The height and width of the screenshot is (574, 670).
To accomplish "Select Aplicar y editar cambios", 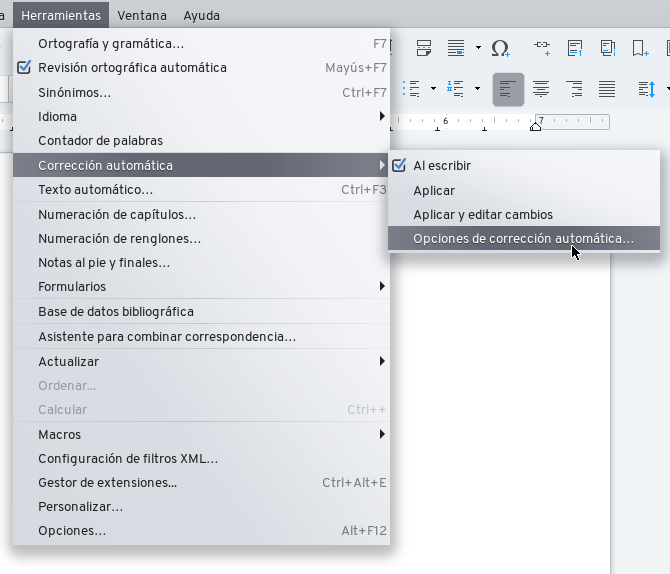I will point(524,214).
